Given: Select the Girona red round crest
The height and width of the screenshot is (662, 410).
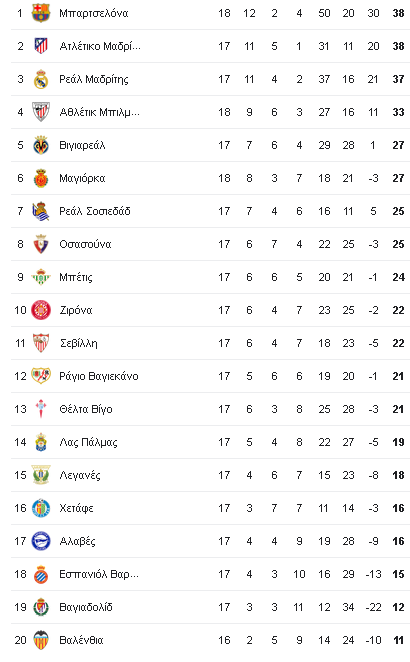Looking at the screenshot, I should click(x=41, y=310).
